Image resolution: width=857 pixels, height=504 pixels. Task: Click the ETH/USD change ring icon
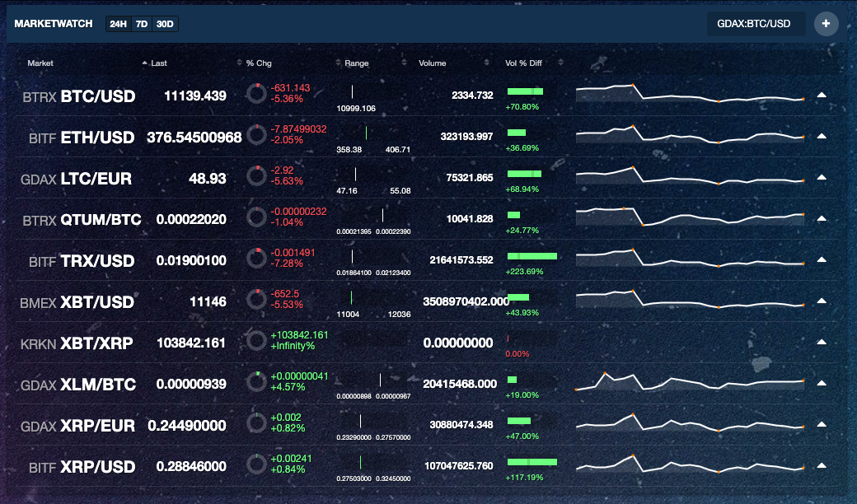[x=255, y=135]
